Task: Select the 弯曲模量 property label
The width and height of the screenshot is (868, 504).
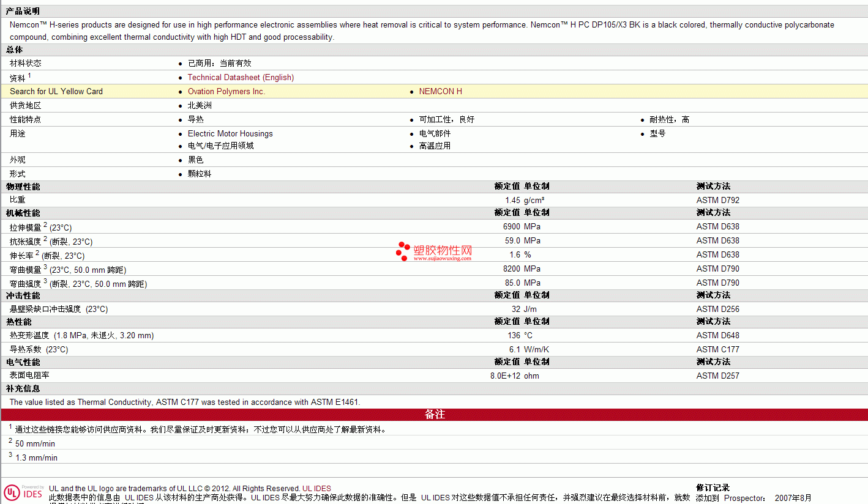Action: tap(68, 269)
